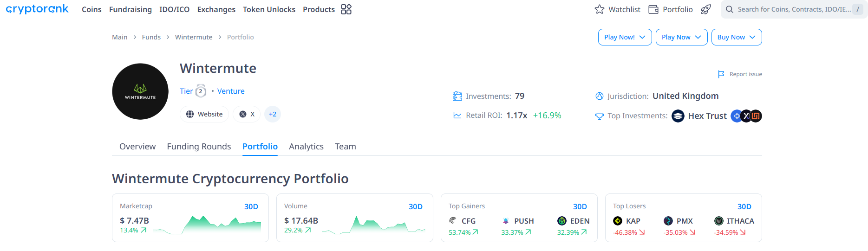868x251 pixels.
Task: Open the Wintermute X profile button
Action: [x=247, y=114]
